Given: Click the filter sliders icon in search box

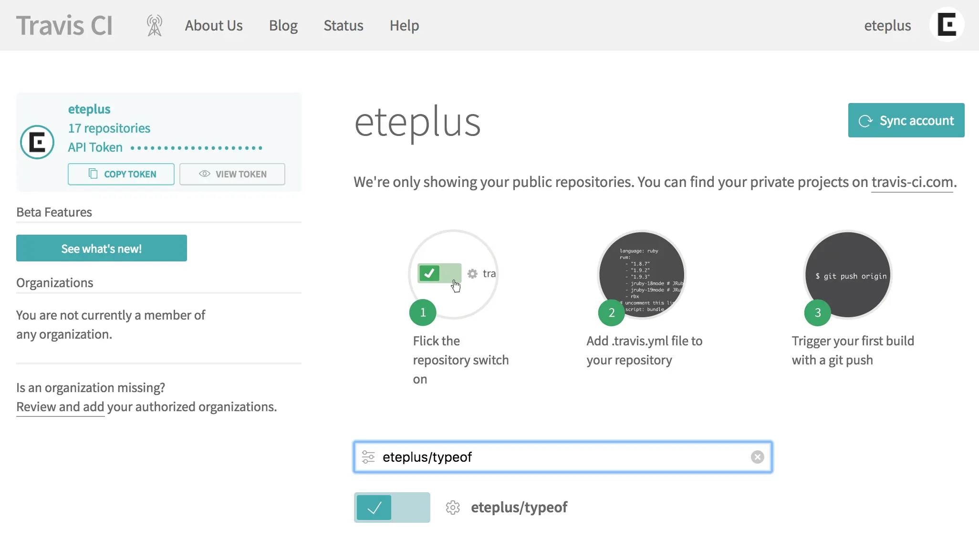Looking at the screenshot, I should tap(368, 457).
